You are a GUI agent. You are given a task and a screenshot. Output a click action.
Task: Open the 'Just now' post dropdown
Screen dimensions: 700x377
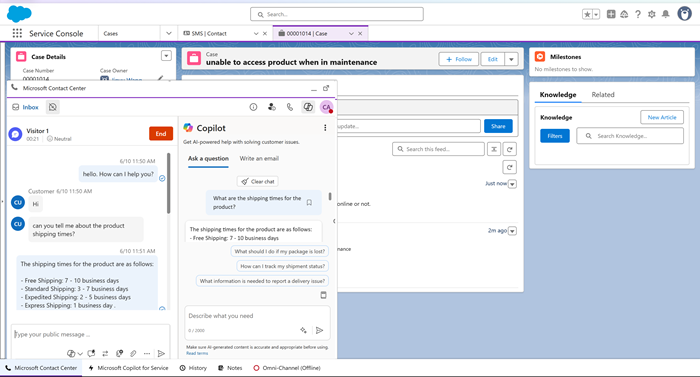point(512,184)
